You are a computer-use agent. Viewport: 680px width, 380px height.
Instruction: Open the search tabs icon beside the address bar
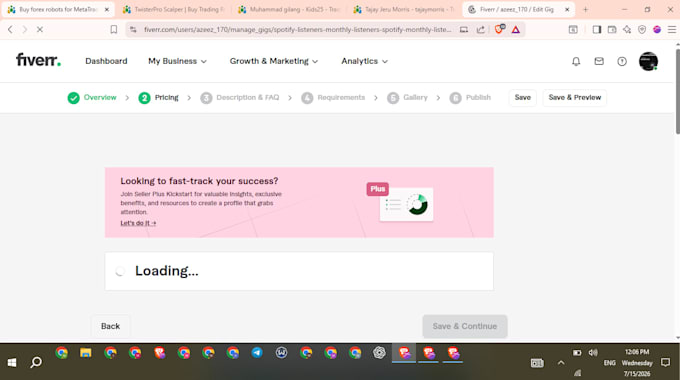pos(573,29)
